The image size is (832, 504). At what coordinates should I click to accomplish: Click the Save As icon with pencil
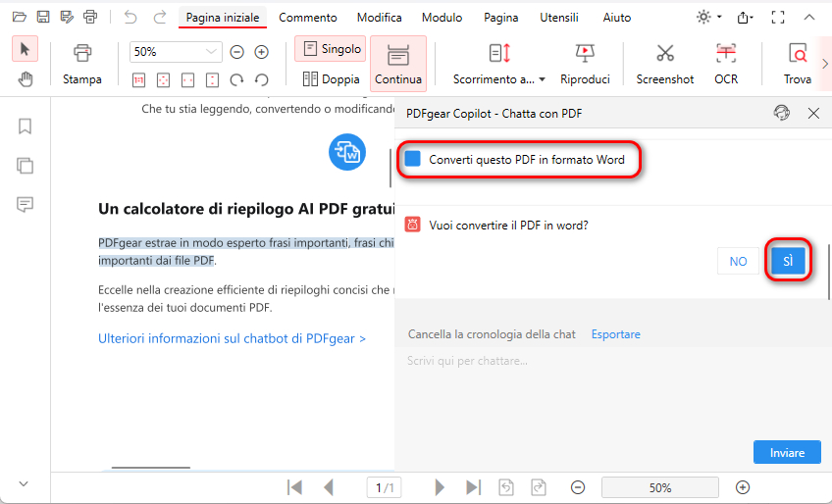tap(67, 17)
